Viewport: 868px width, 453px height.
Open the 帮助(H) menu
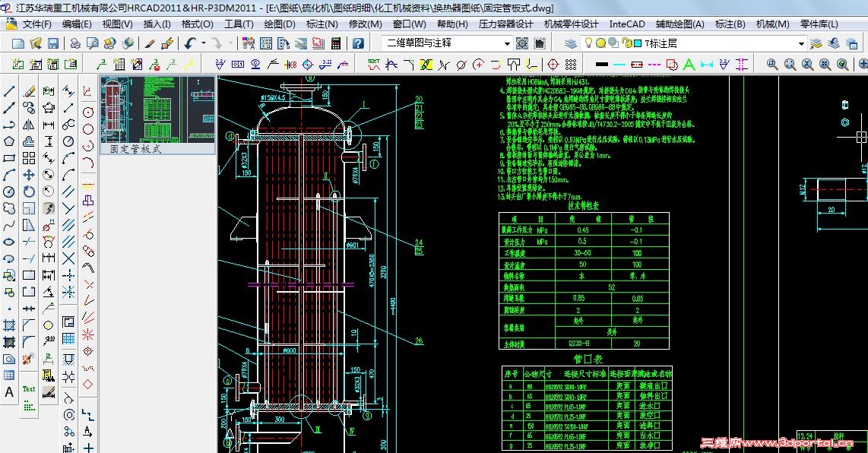pyautogui.click(x=452, y=24)
